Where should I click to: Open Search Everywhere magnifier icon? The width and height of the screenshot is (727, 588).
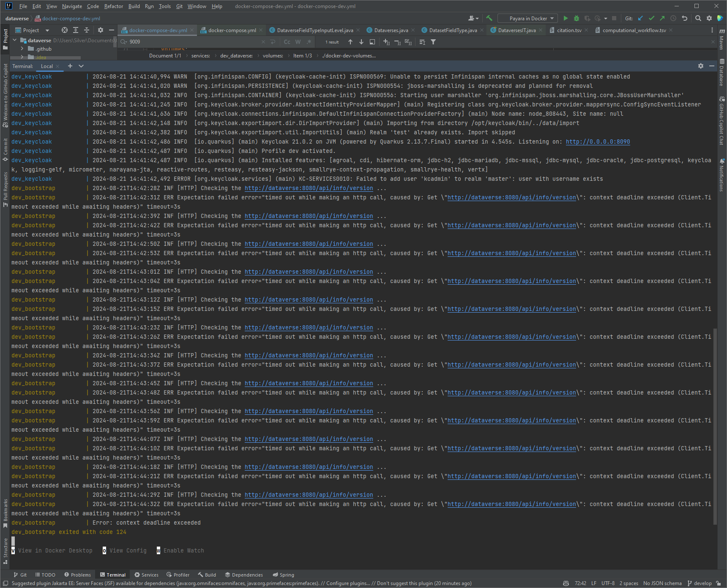[x=698, y=18]
